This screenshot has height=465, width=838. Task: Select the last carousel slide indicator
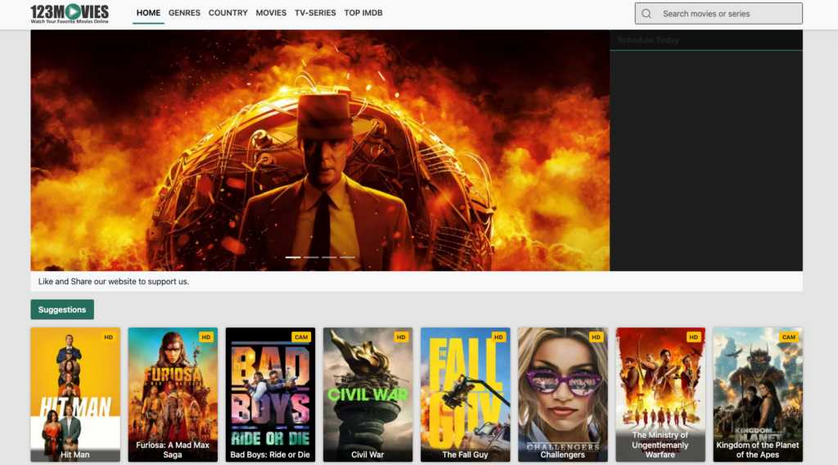pos(347,257)
